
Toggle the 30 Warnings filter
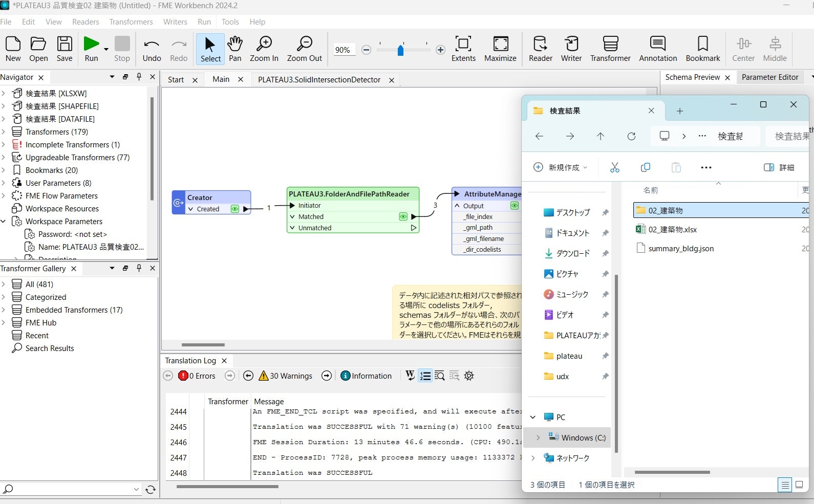pos(286,376)
